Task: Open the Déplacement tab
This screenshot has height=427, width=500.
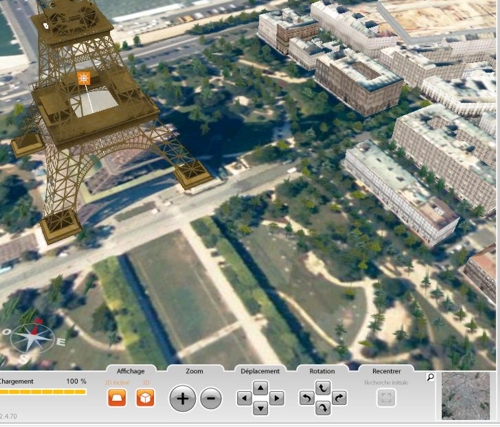Action: (260, 371)
